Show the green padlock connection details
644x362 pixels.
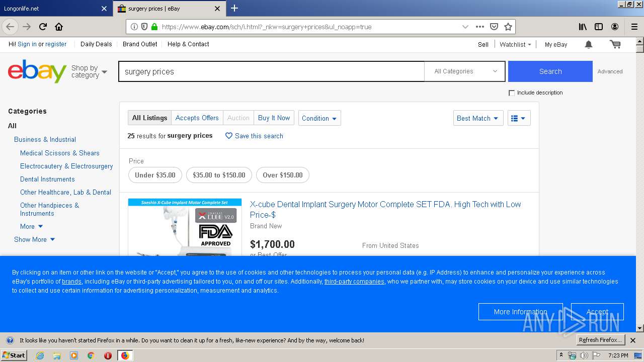click(x=154, y=27)
